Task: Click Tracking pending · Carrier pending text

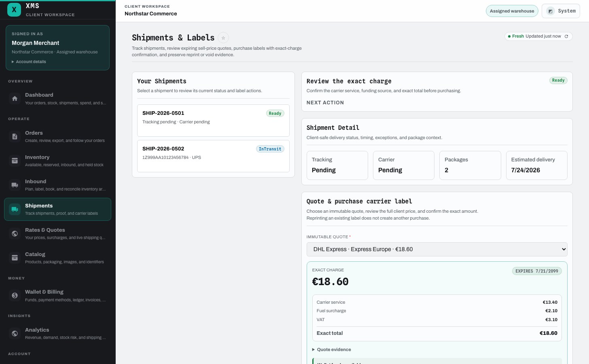Action: (x=176, y=122)
